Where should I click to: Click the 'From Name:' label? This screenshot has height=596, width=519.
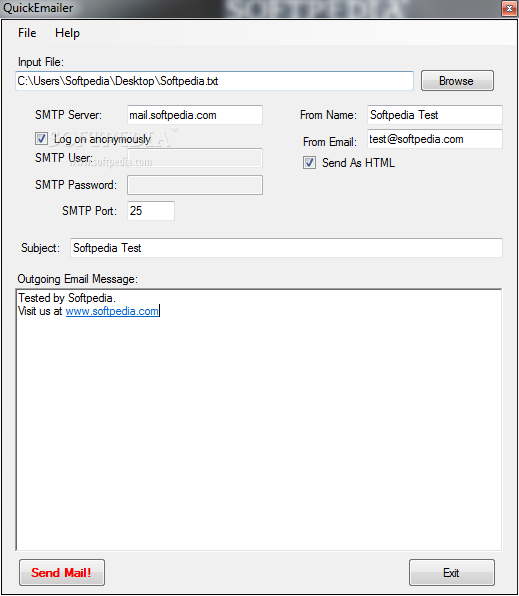[x=329, y=115]
